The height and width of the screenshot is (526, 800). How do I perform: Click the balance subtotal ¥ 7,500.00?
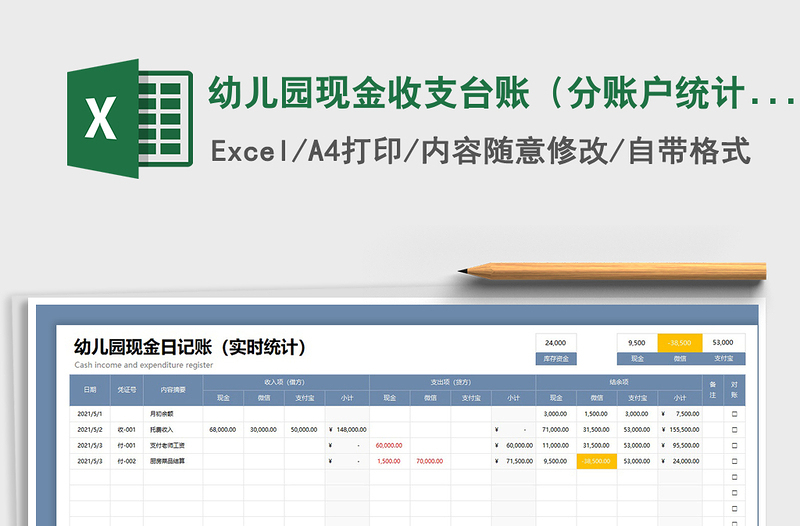[681, 414]
